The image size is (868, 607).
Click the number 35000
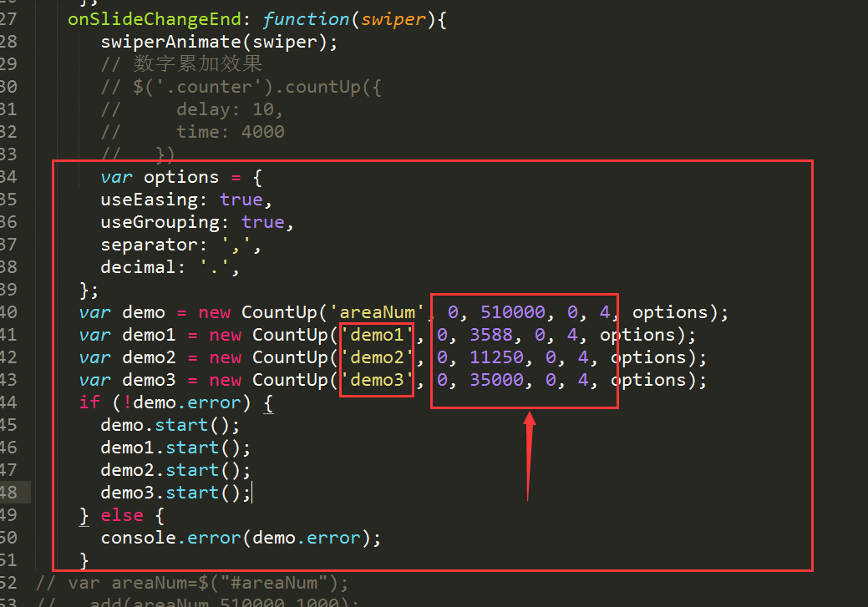coord(496,380)
